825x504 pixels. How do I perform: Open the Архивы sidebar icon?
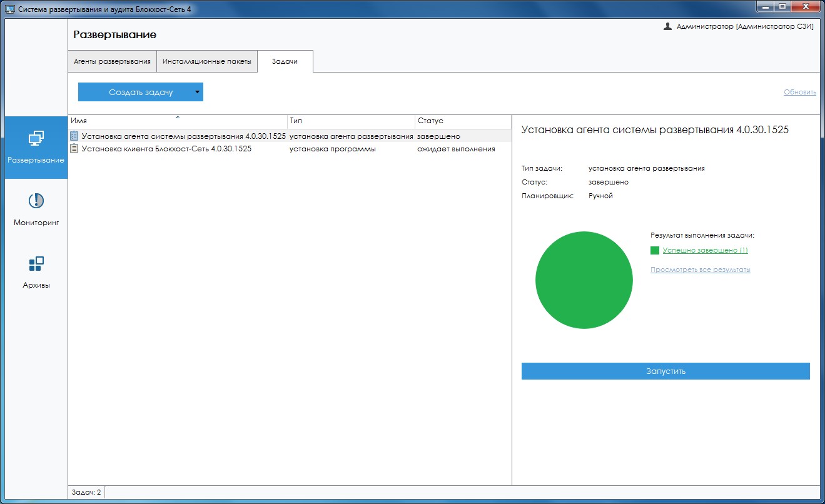[x=36, y=264]
